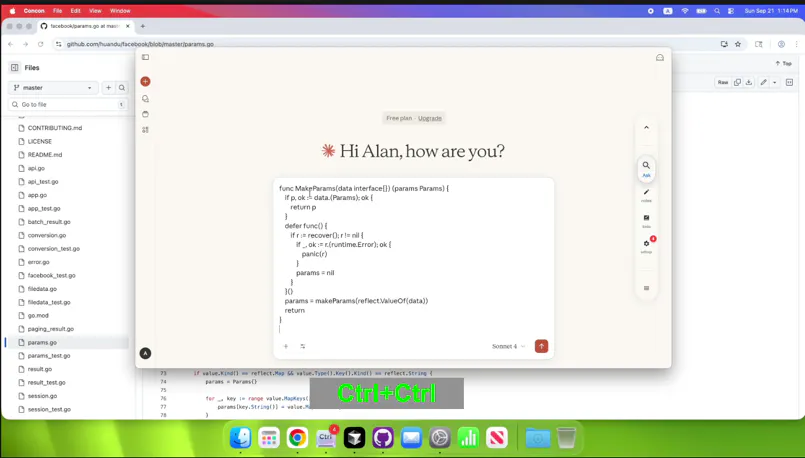This screenshot has width=805, height=458.
Task: Open the Apple menu
Action: click(12, 11)
